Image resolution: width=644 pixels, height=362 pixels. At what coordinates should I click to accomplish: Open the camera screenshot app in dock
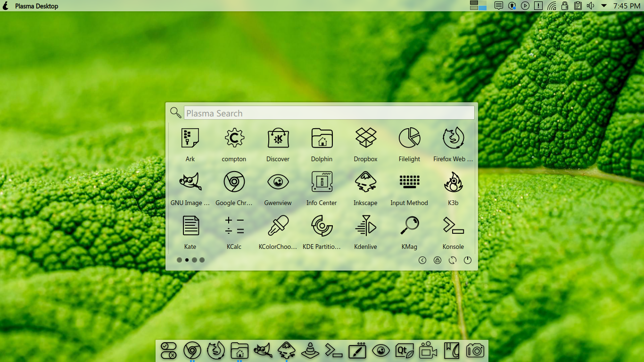[x=475, y=351]
